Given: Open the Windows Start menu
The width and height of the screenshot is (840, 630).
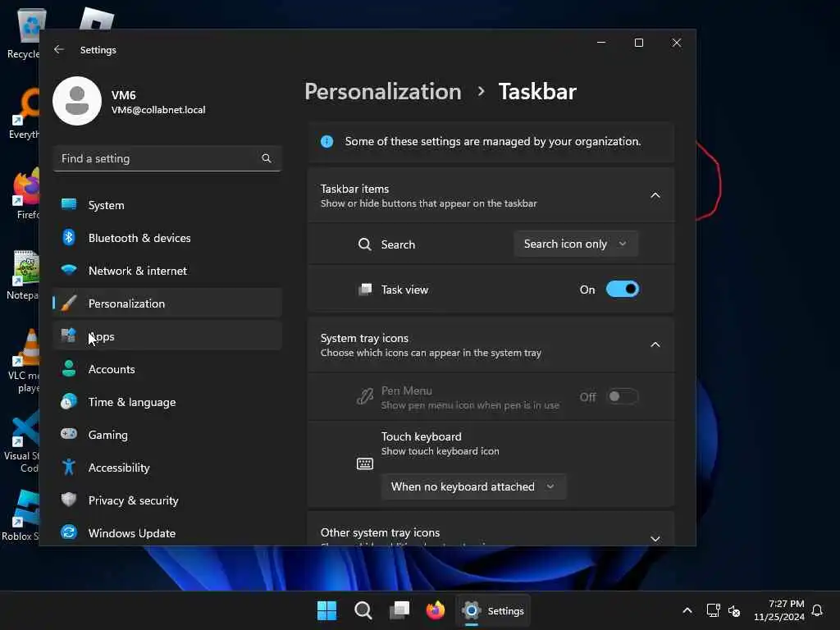Looking at the screenshot, I should pyautogui.click(x=326, y=610).
